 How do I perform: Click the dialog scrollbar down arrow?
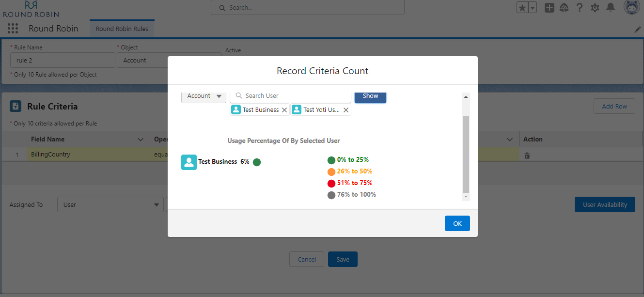pos(466,197)
